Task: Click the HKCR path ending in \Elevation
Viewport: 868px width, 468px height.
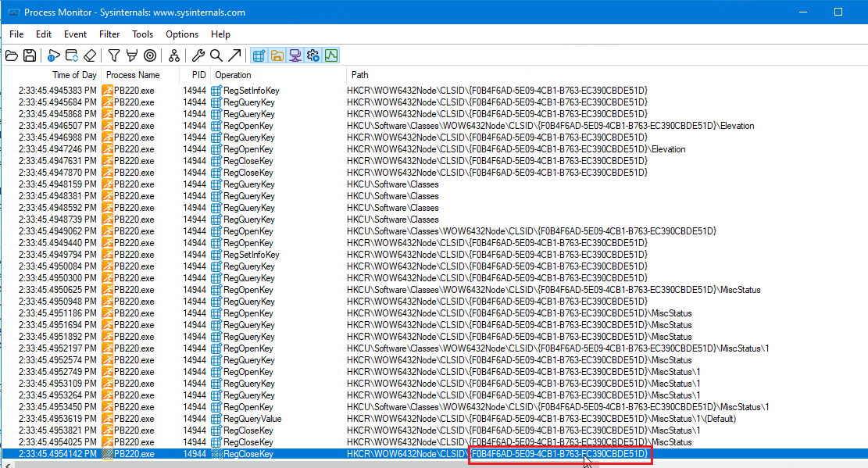Action: [516, 149]
